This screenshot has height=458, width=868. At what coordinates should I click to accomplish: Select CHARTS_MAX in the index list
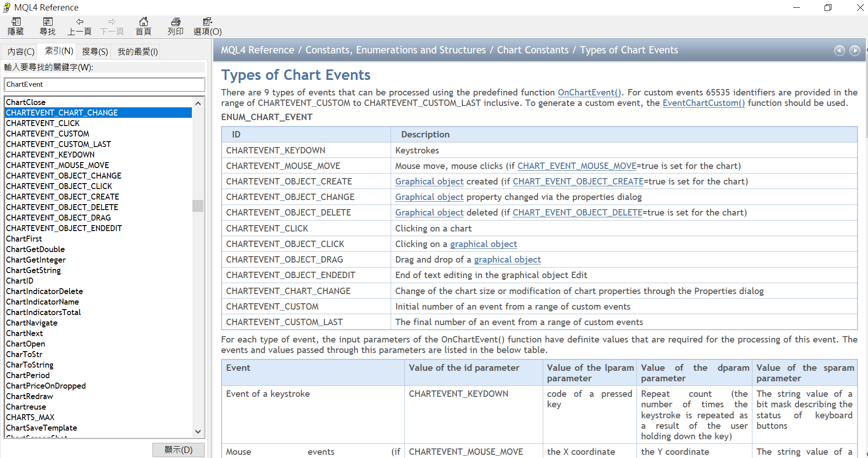click(98, 417)
